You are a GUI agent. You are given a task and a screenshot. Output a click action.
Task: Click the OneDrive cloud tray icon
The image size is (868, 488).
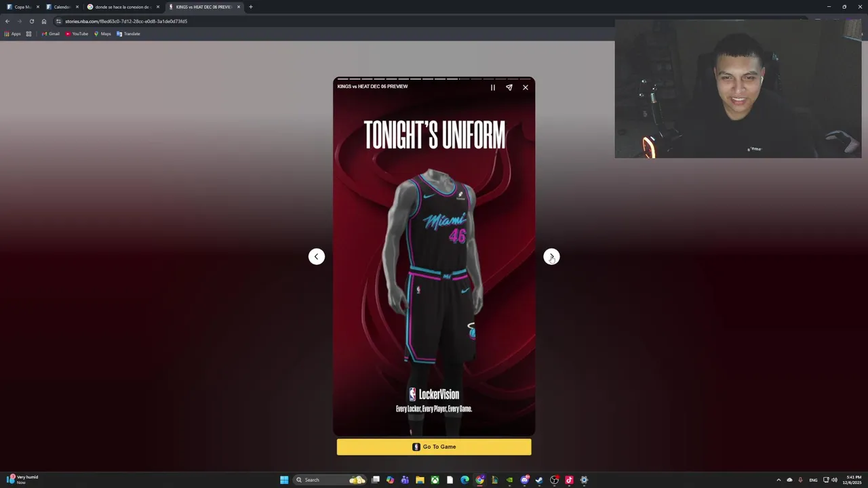(x=789, y=480)
